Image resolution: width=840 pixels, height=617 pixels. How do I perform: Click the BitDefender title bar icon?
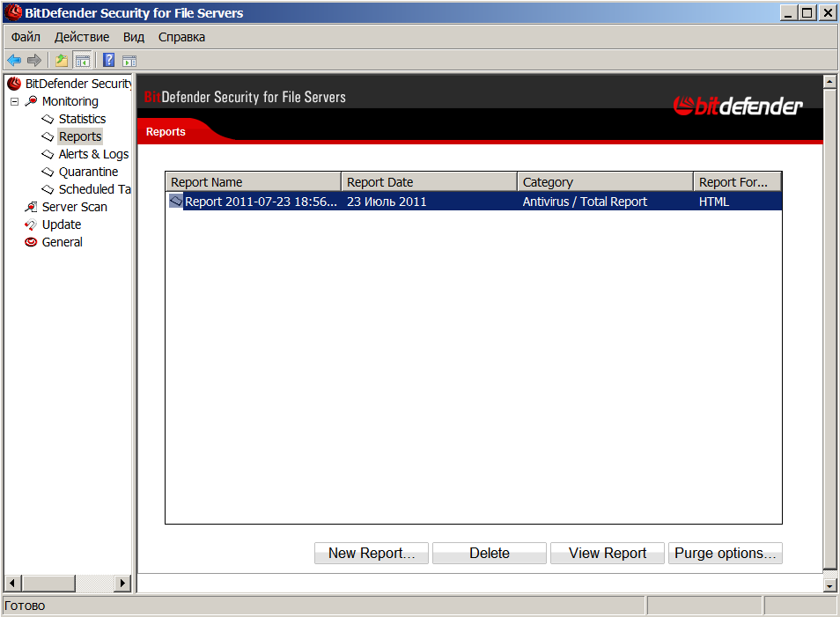pos(13,11)
